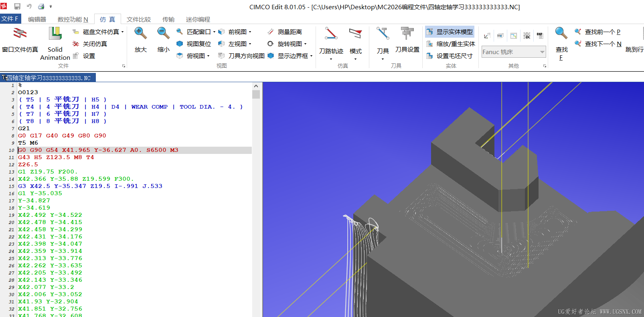Toggle the 显示边界框 bounding box display
The image size is (644, 317).
288,56
